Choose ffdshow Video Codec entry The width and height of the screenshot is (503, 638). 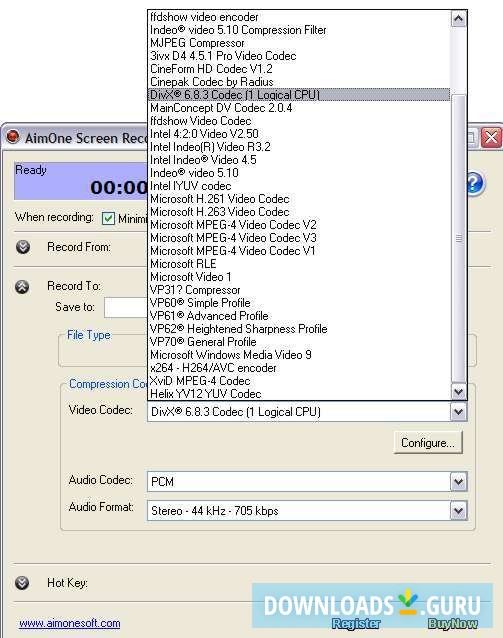click(x=299, y=121)
